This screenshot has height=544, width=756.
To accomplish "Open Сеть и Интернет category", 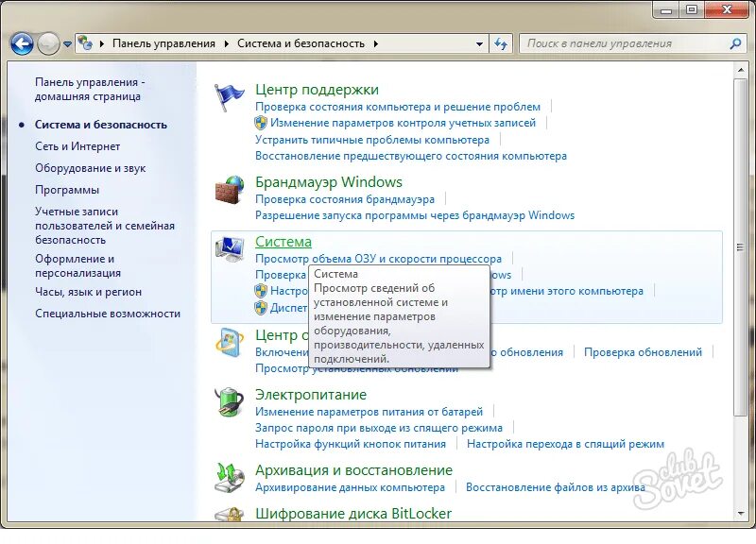I will 77,146.
